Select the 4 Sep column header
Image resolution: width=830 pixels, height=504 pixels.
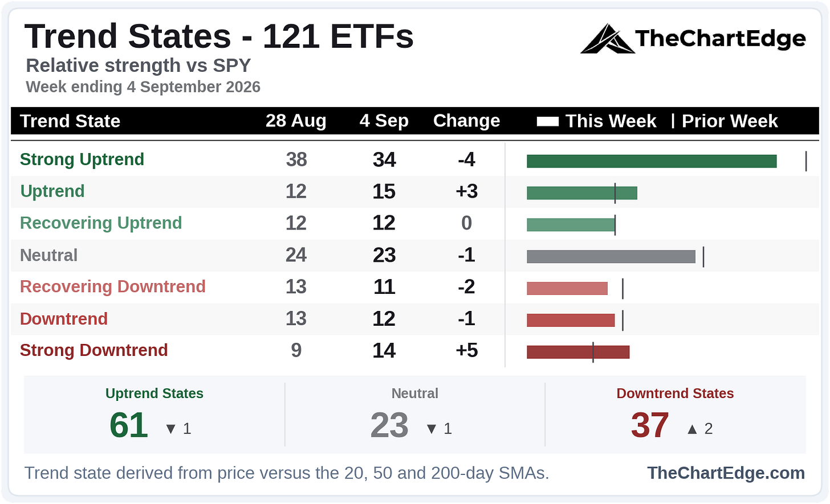384,121
